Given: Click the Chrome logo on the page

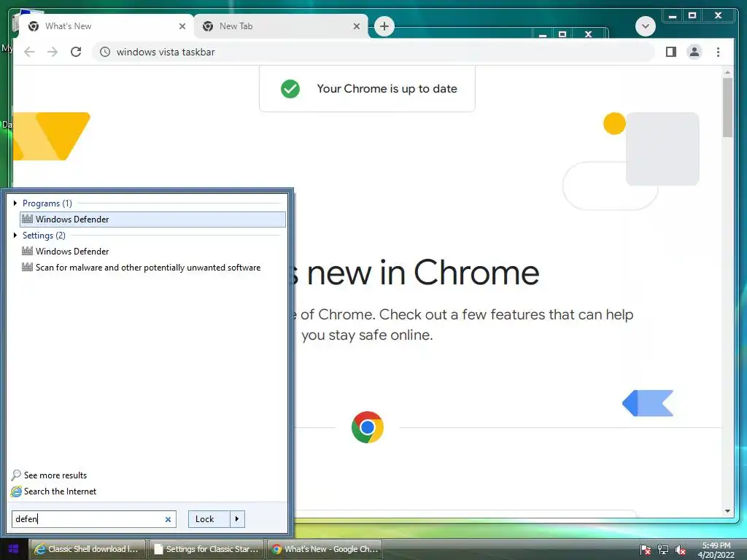Looking at the screenshot, I should point(368,427).
